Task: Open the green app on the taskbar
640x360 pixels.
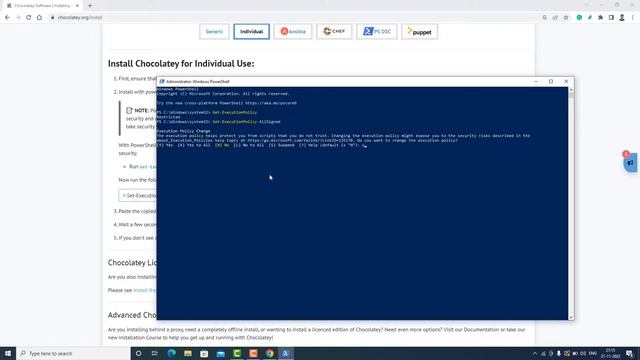Action: click(x=237, y=353)
